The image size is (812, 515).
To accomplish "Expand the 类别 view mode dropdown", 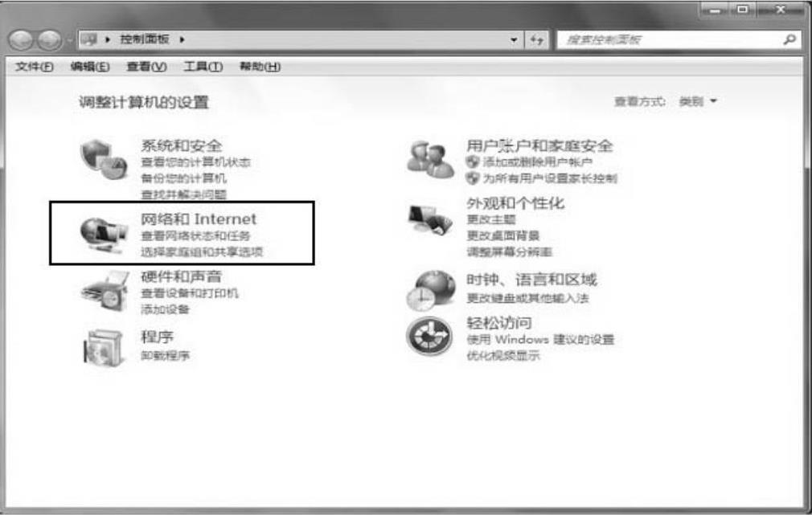I will coord(698,101).
